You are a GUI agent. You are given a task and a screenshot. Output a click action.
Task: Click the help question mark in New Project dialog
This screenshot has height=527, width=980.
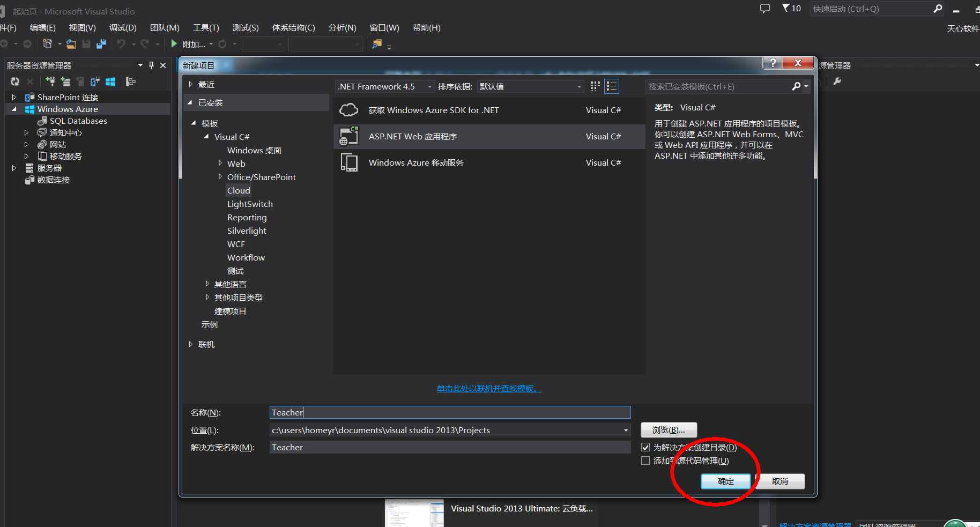pyautogui.click(x=773, y=63)
